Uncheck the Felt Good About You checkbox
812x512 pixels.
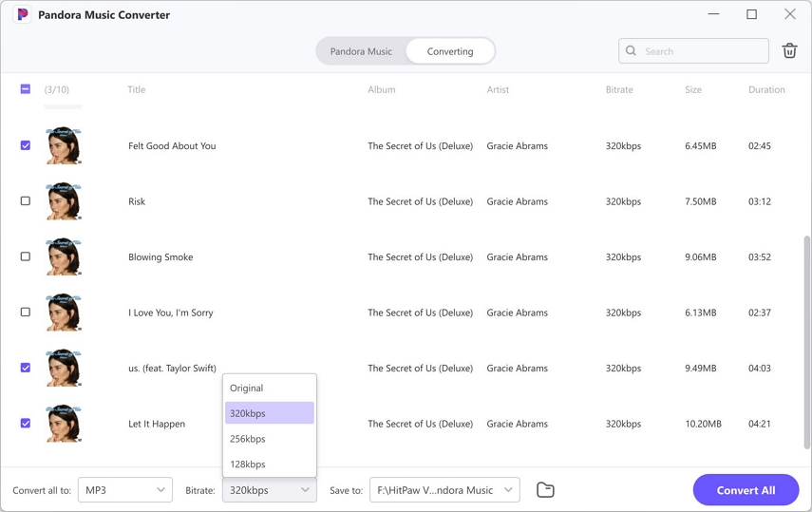[26, 145]
